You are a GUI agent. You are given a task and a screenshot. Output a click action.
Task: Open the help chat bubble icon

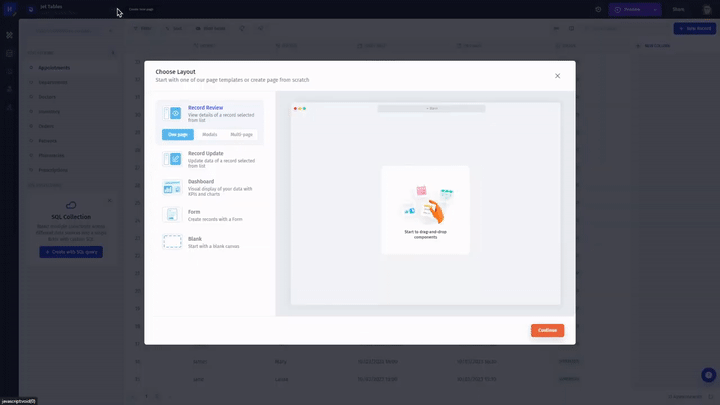pyautogui.click(x=708, y=375)
